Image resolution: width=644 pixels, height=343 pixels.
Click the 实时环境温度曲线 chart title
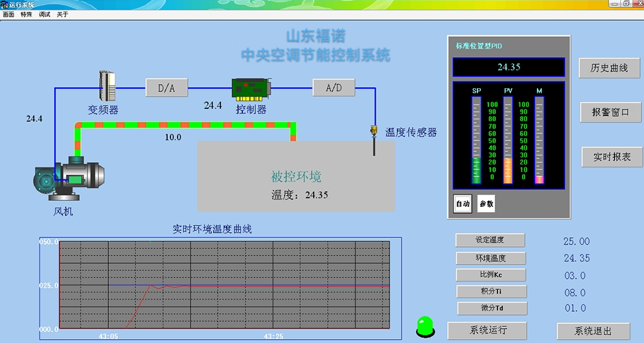[212, 229]
